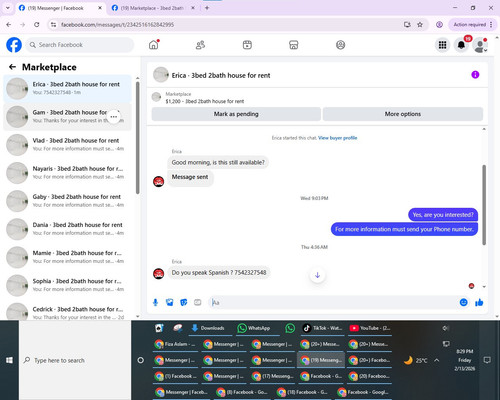Open a new browser tab

click(207, 8)
